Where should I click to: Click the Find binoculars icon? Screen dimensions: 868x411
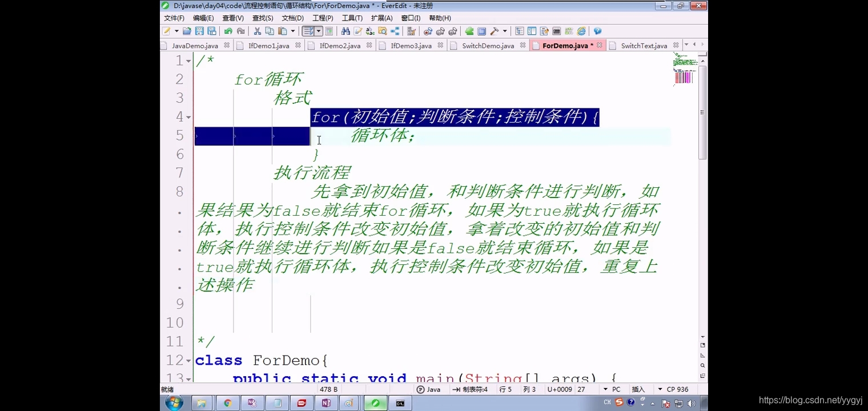click(x=345, y=31)
